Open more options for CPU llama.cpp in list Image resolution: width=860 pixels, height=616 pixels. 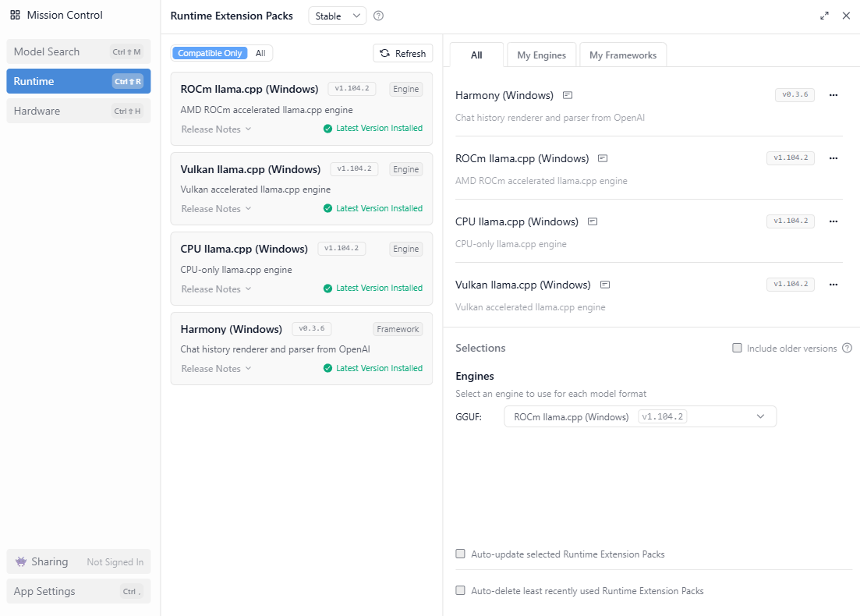[x=833, y=221]
